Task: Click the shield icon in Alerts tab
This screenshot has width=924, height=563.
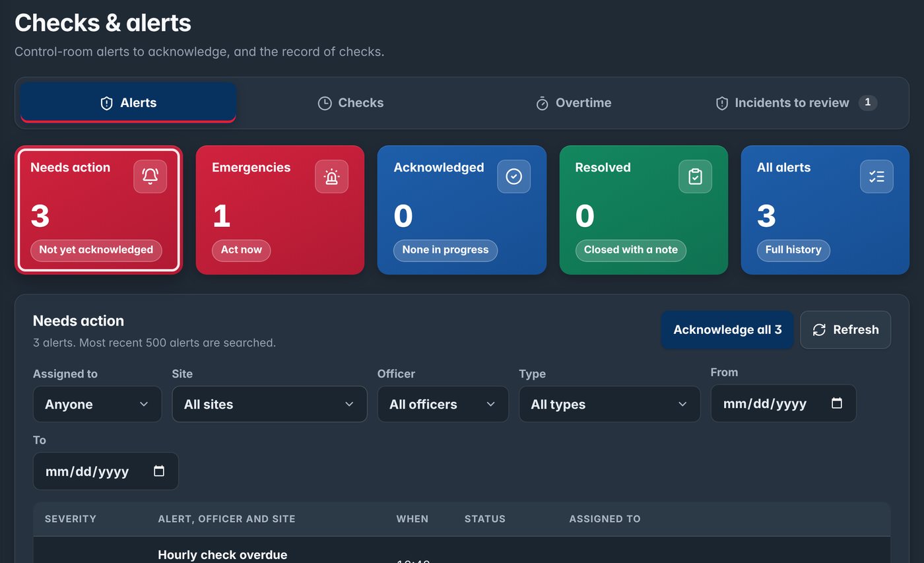Action: pos(106,103)
